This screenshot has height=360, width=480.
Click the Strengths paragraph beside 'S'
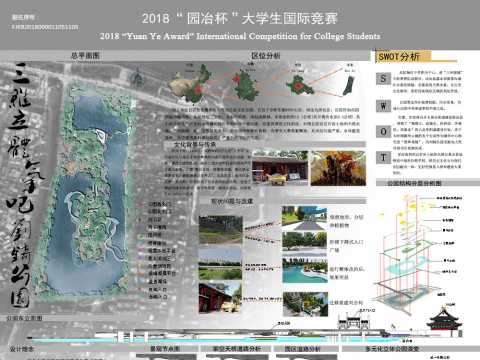coord(428,81)
